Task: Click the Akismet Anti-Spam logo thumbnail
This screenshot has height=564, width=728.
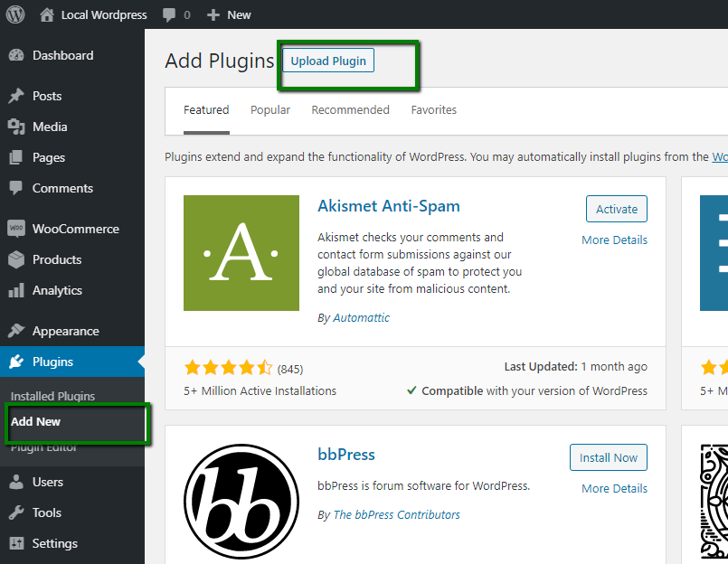Action: [241, 253]
